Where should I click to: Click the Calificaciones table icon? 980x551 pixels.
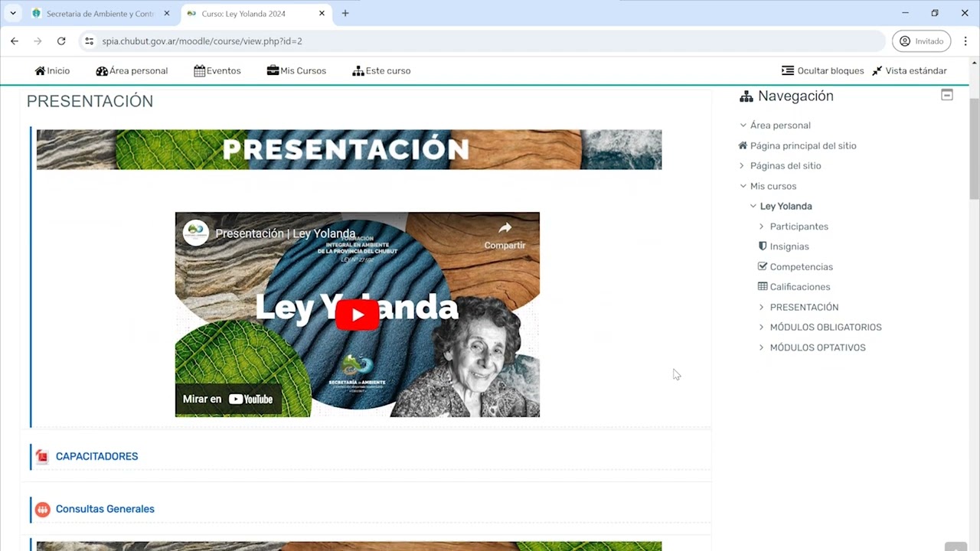[763, 286]
